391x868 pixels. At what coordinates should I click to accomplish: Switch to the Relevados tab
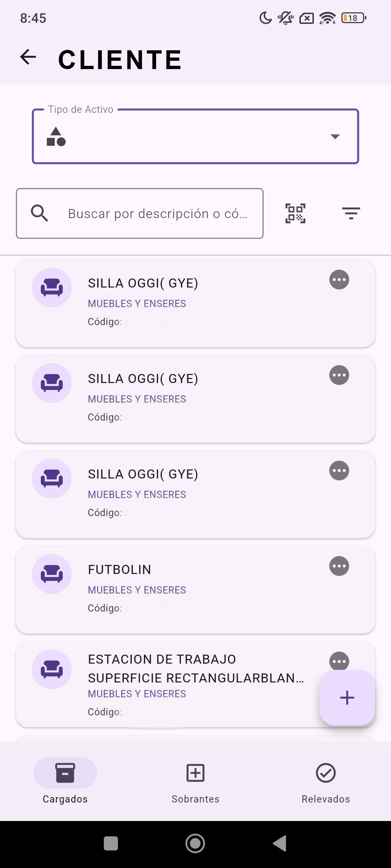click(x=325, y=781)
